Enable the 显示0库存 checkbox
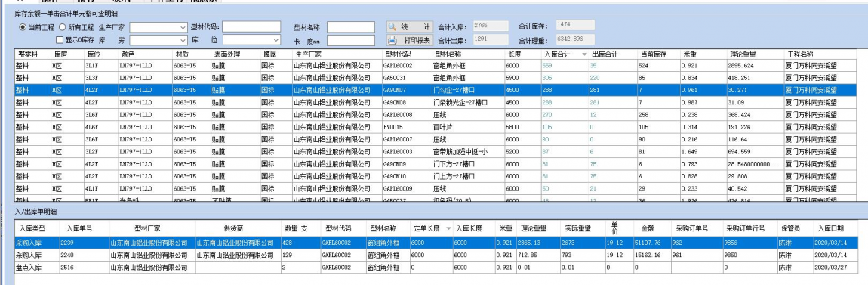This screenshot has height=285, width=868. coord(60,40)
